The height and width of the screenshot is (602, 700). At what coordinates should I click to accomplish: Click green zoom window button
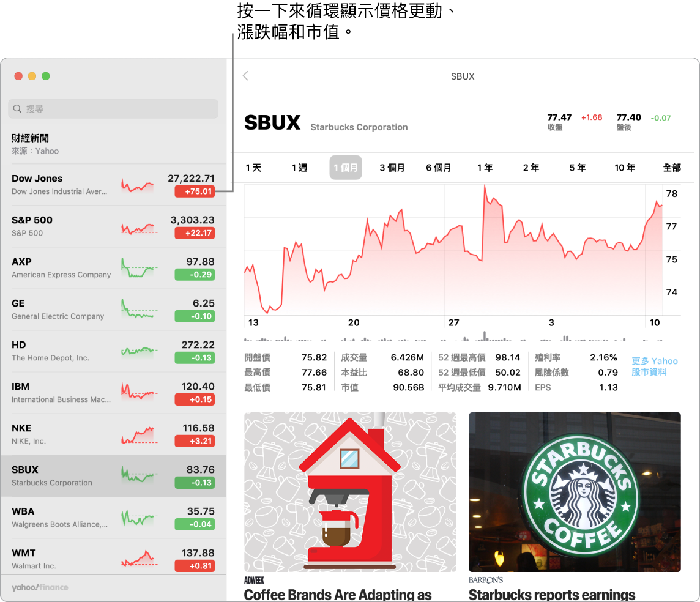(x=45, y=76)
